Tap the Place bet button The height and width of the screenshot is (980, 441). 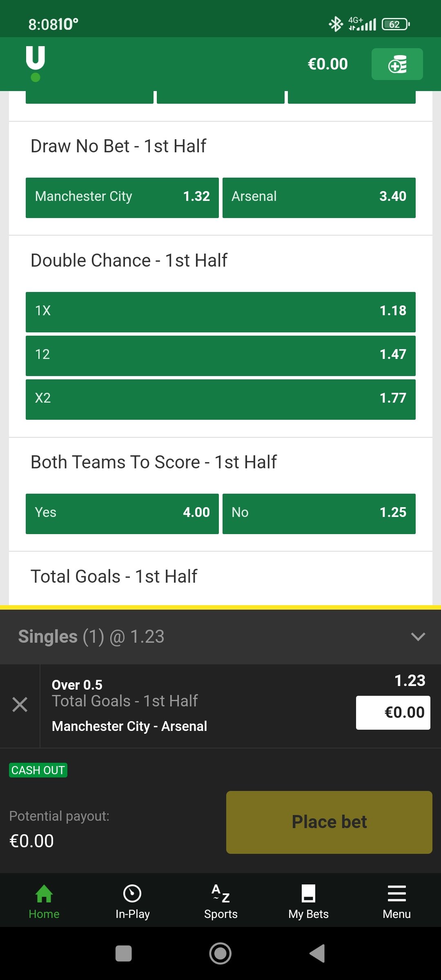(x=329, y=822)
